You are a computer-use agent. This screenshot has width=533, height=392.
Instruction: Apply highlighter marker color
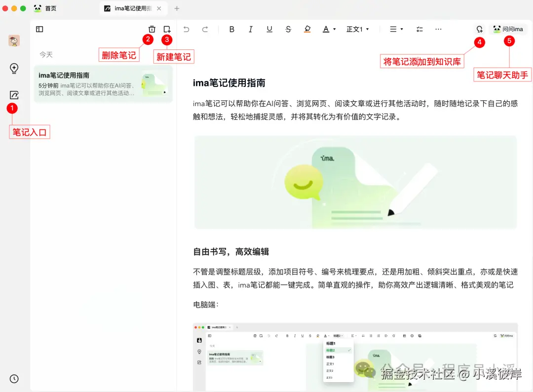pos(307,29)
